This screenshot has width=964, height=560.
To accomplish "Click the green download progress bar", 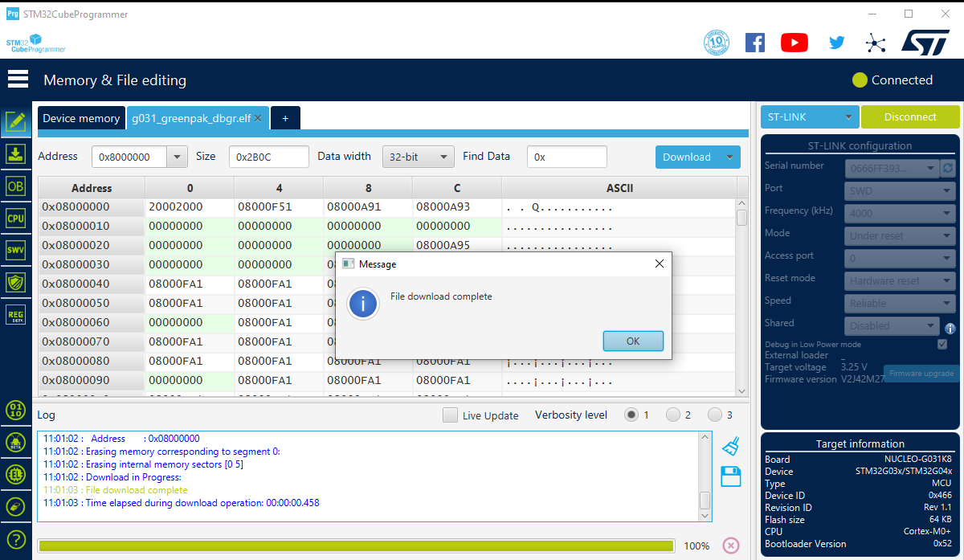I will pyautogui.click(x=356, y=546).
